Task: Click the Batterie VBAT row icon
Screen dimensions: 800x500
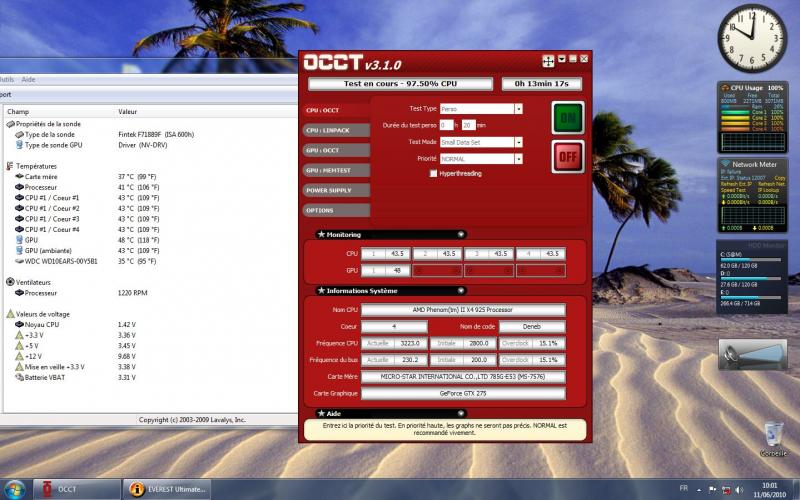Action: coord(19,378)
